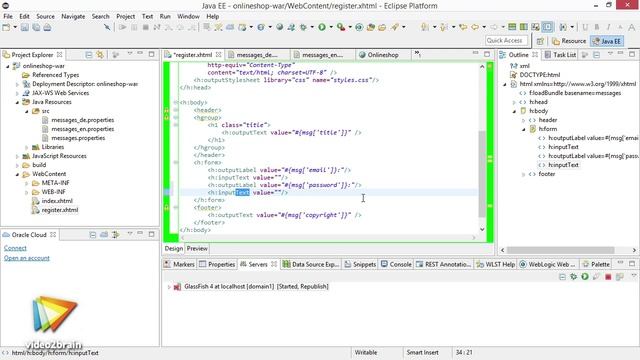Toggle sort in Outline view toolbar
The width and height of the screenshot is (640, 360).
(x=585, y=55)
